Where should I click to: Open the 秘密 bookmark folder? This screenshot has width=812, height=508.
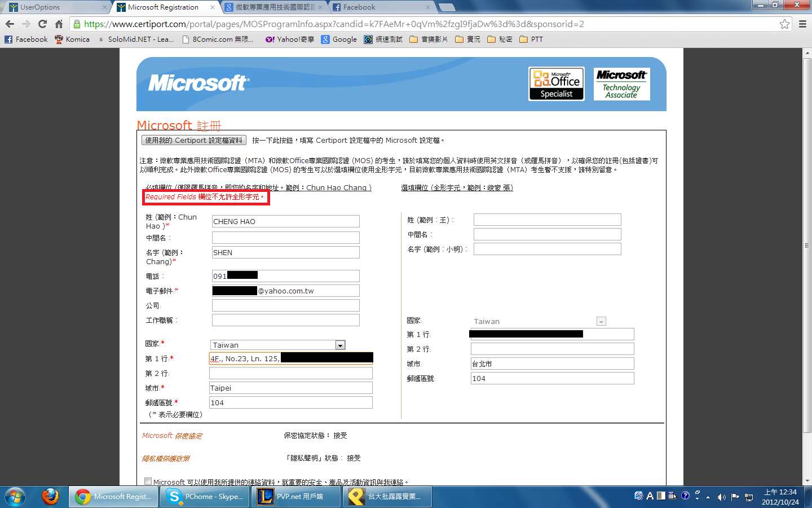[x=500, y=39]
